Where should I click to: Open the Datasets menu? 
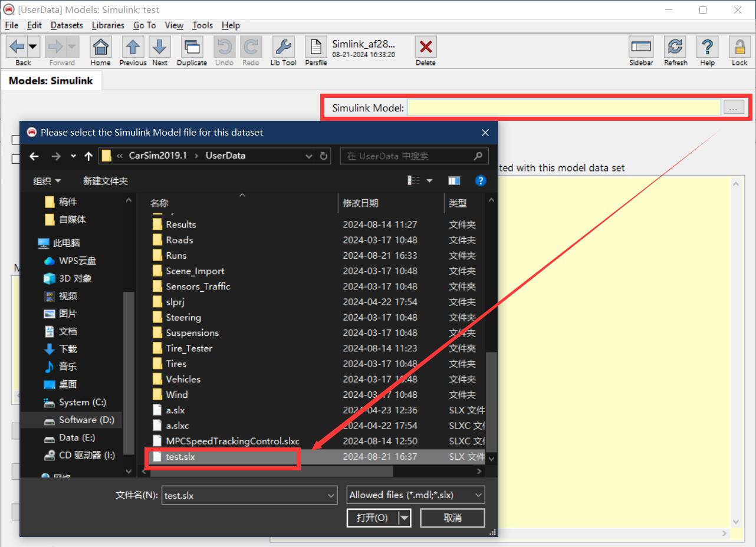tap(67, 25)
